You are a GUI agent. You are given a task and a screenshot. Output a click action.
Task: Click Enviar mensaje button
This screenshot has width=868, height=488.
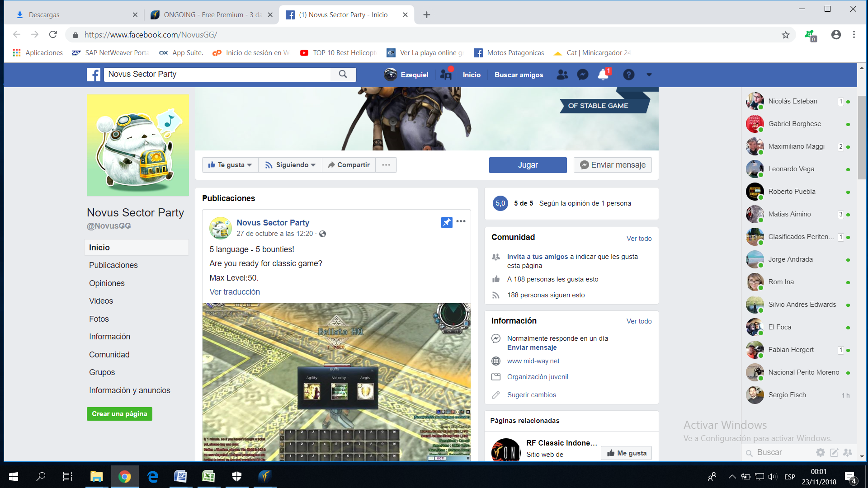(x=613, y=165)
